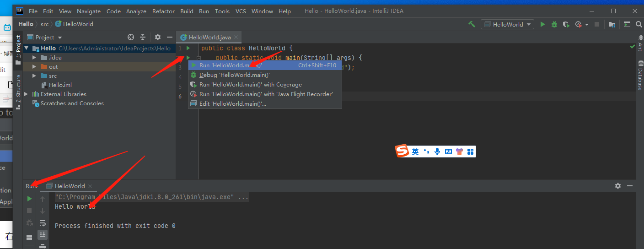Select Hello.iml file in project tree
The image size is (644, 249).
(x=56, y=85)
